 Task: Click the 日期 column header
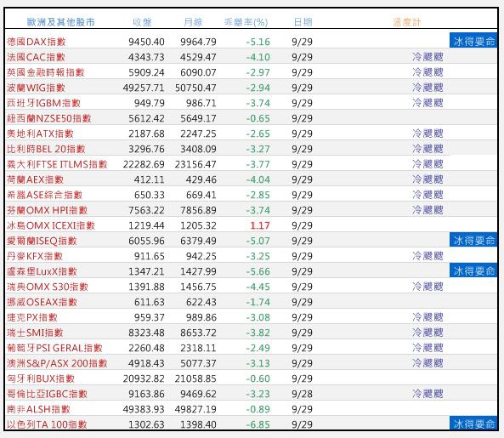tap(303, 22)
